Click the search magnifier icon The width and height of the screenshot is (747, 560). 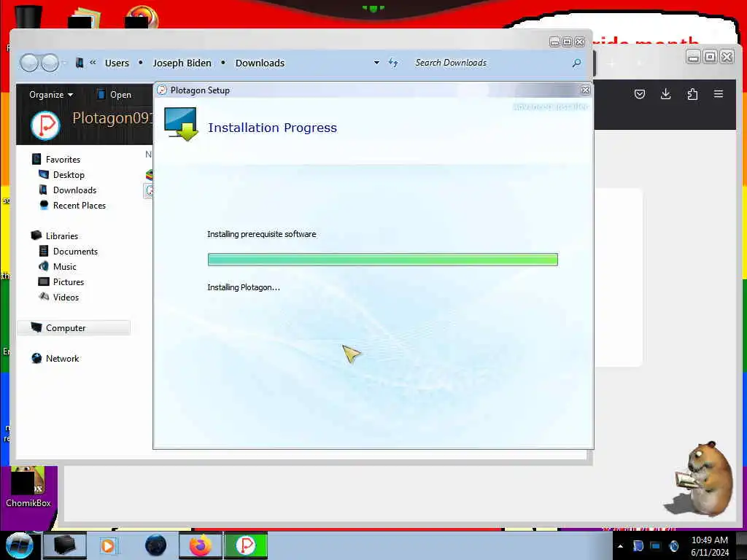coord(576,63)
